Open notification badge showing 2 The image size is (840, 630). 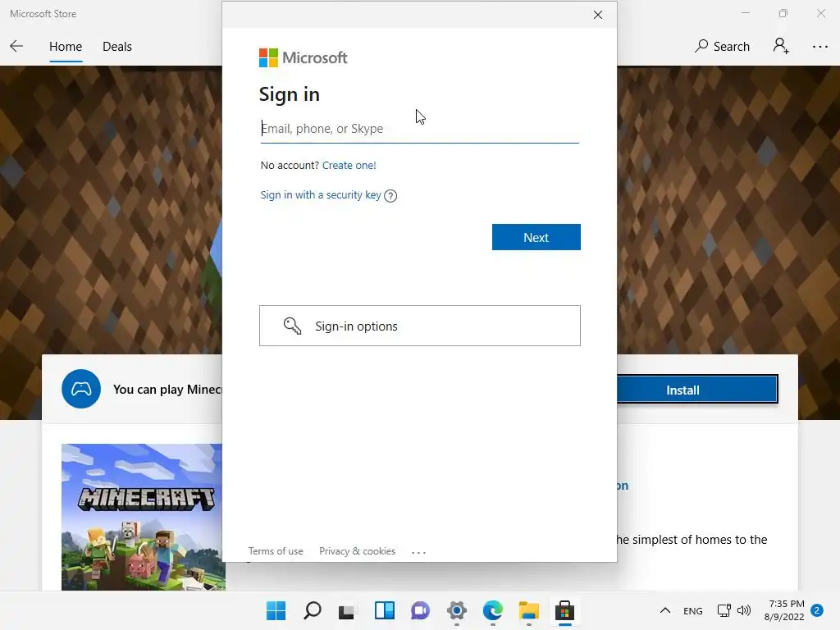817,610
